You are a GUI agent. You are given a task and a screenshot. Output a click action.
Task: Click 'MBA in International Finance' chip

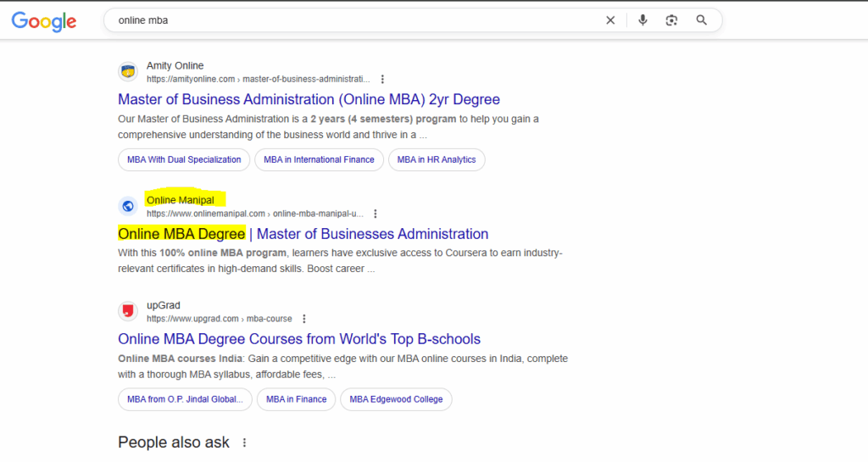pos(319,160)
